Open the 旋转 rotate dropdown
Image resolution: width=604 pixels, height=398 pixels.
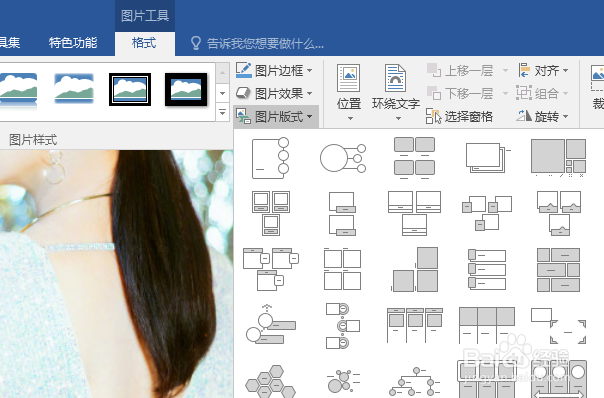(543, 116)
